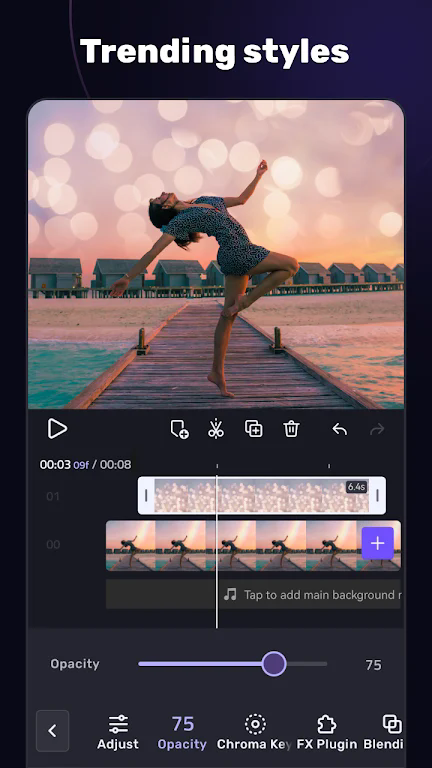Image resolution: width=432 pixels, height=768 pixels.
Task: Split the clip with scissors icon
Action: click(x=216, y=429)
